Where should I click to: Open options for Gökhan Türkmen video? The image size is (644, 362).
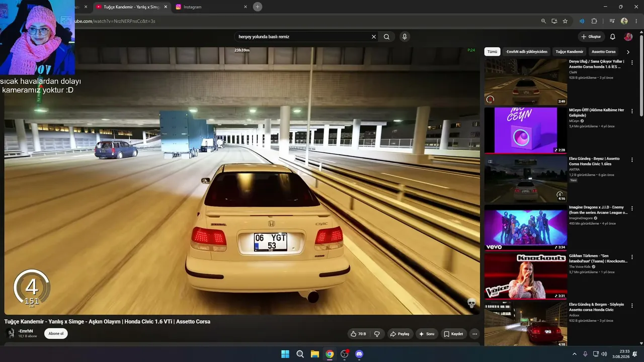coord(632,257)
